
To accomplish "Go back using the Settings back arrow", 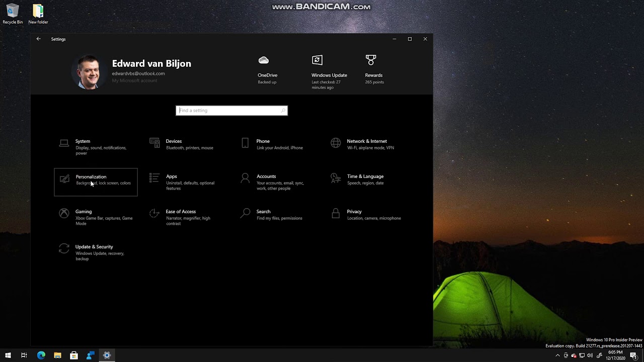I will [x=38, y=39].
